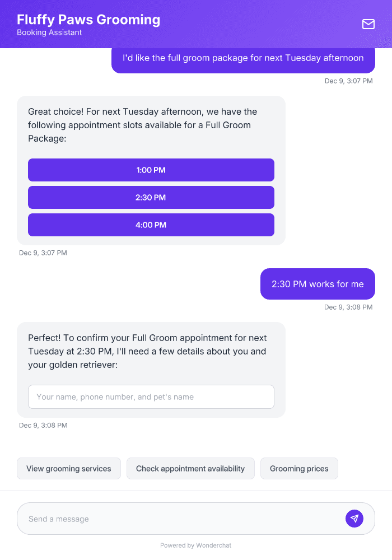Choose the Check appointment availability chip
Image resolution: width=392 pixels, height=560 pixels.
pyautogui.click(x=190, y=468)
